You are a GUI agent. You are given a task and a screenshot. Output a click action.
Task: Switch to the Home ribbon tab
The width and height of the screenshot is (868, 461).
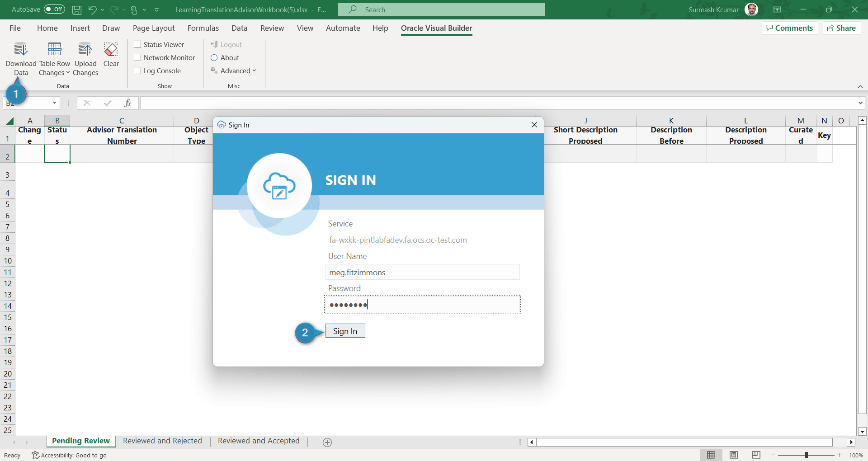[47, 28]
